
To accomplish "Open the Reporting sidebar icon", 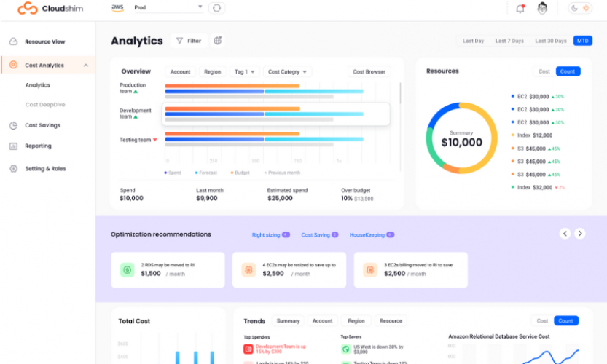I will [14, 146].
